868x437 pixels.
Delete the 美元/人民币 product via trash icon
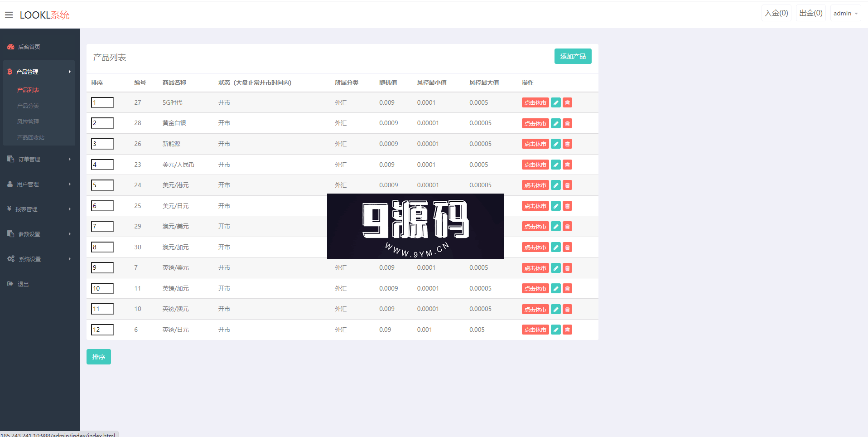click(567, 165)
